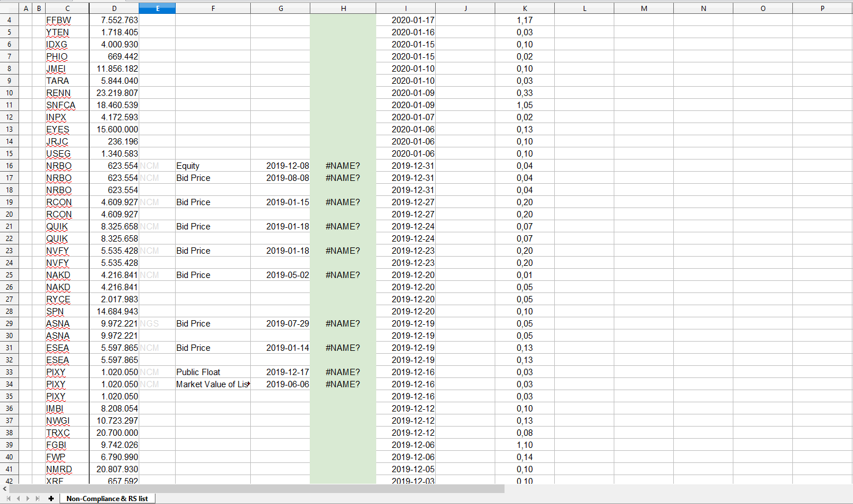The image size is (853, 504).
Task: Click the #NAME? error cell in row 29
Action: (x=343, y=324)
